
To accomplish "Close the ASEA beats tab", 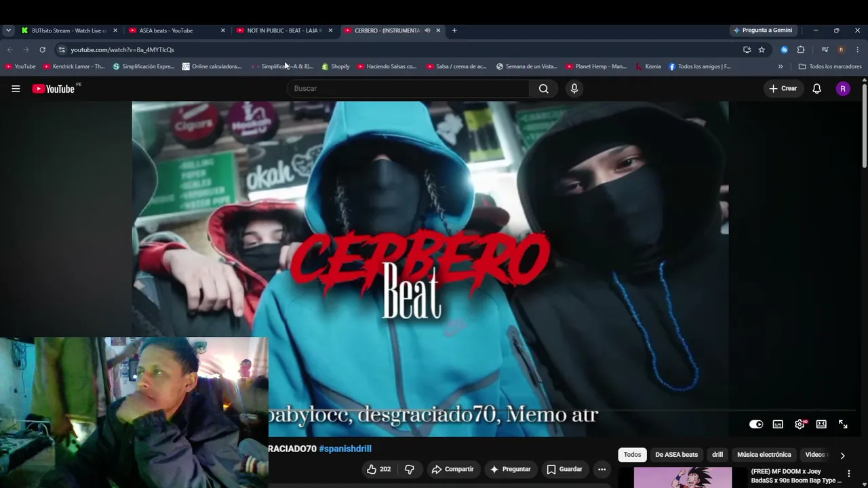I will (222, 30).
